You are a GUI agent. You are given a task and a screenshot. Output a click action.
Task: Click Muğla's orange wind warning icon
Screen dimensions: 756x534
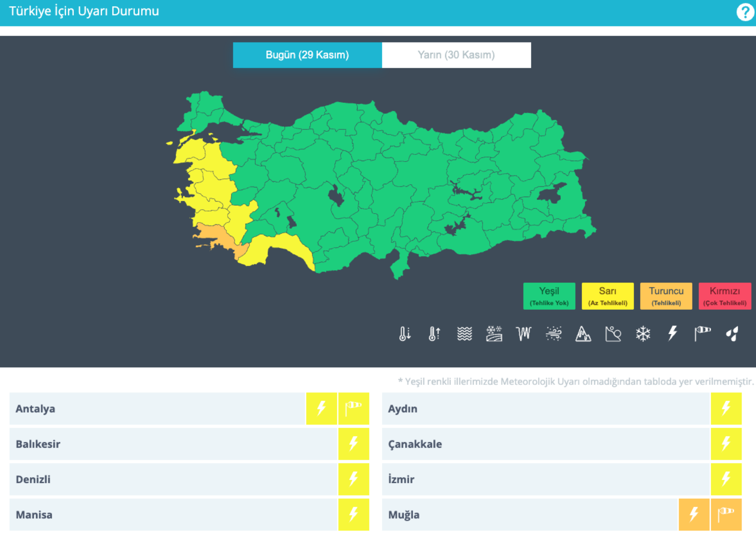click(x=726, y=514)
